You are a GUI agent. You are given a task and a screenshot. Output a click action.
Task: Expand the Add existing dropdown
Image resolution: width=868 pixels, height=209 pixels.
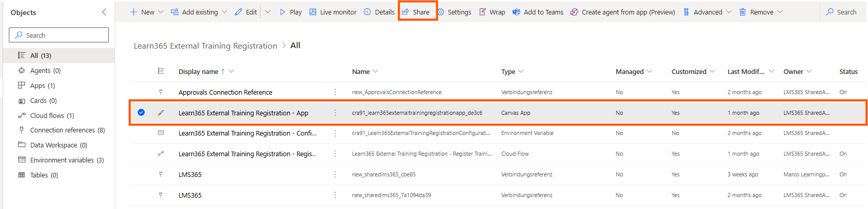point(224,12)
